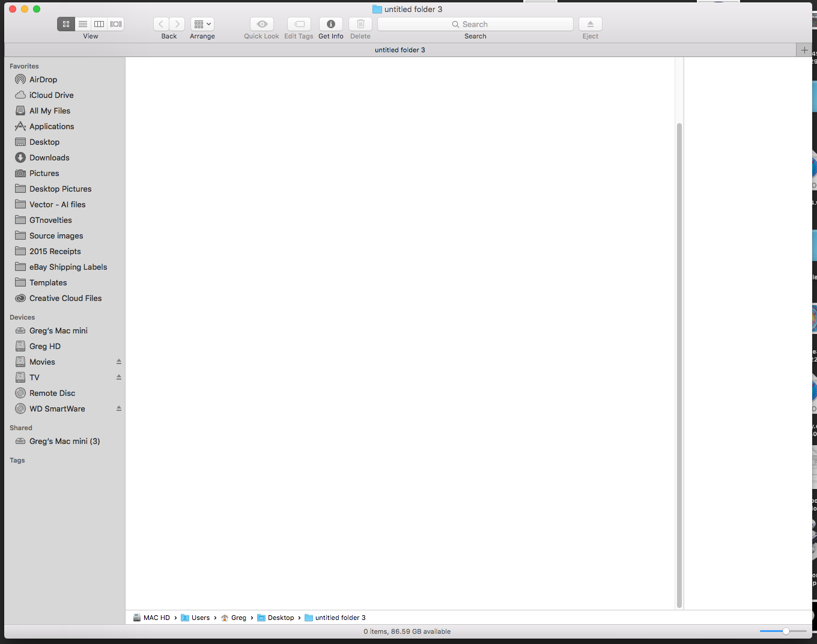Select Greg's Mac mini under Devices
The width and height of the screenshot is (817, 644).
click(x=58, y=330)
